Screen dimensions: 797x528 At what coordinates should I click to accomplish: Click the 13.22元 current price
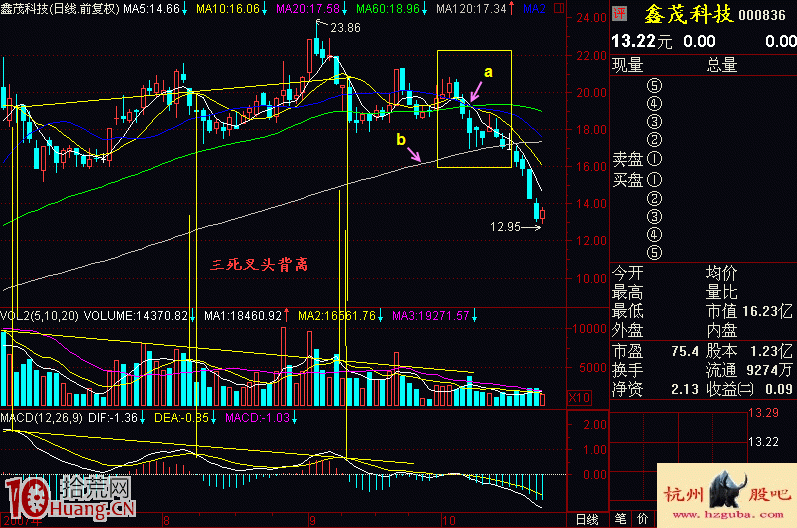(641, 41)
